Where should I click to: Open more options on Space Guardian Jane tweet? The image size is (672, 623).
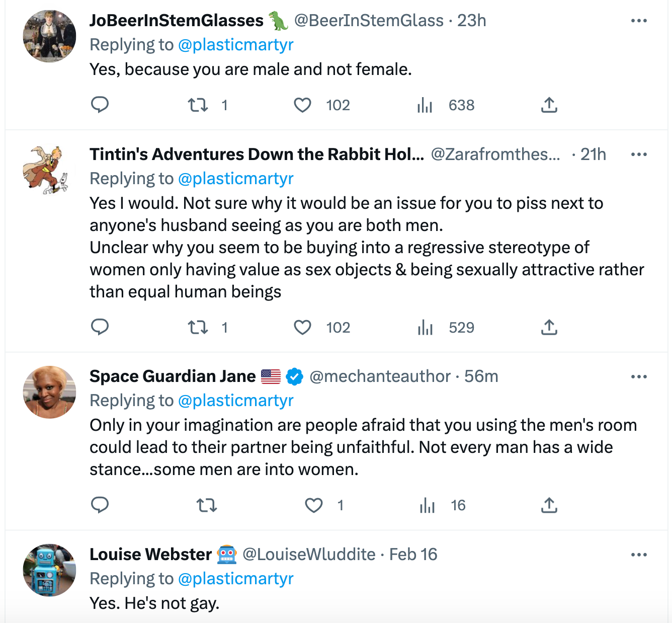(x=639, y=376)
